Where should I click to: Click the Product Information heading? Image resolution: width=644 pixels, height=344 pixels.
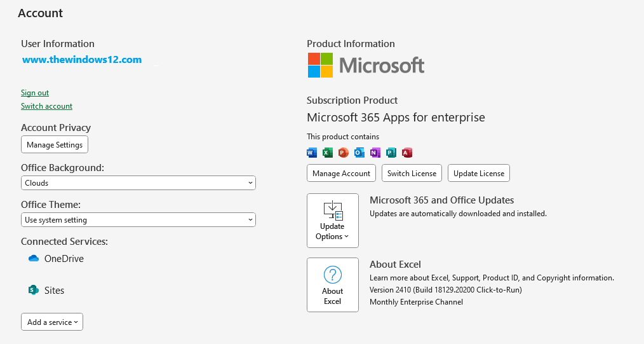click(x=351, y=44)
